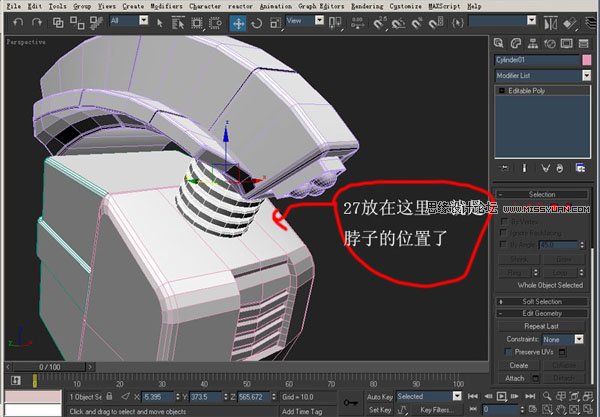Screen dimensions: 600x417
Task: Click the Select and Manipulate icon
Action: point(357,23)
